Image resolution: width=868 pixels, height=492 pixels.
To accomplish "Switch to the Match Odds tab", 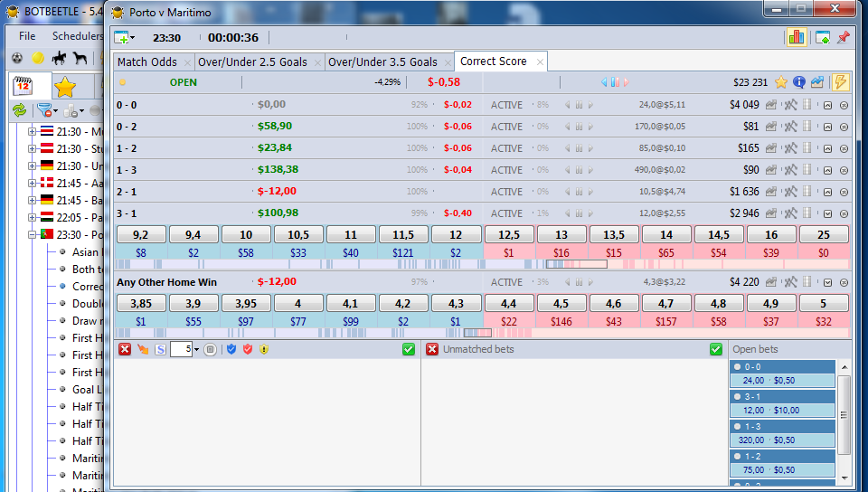I will tap(153, 62).
